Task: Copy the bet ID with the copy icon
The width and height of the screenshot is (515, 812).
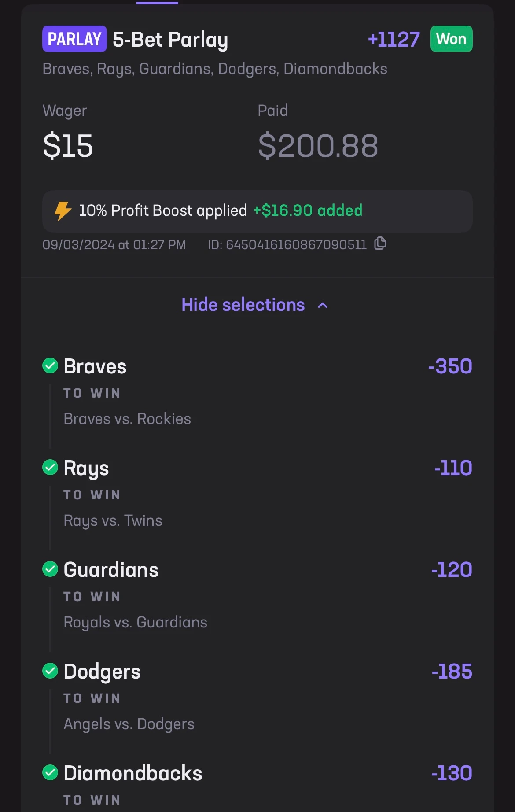Action: (x=380, y=244)
